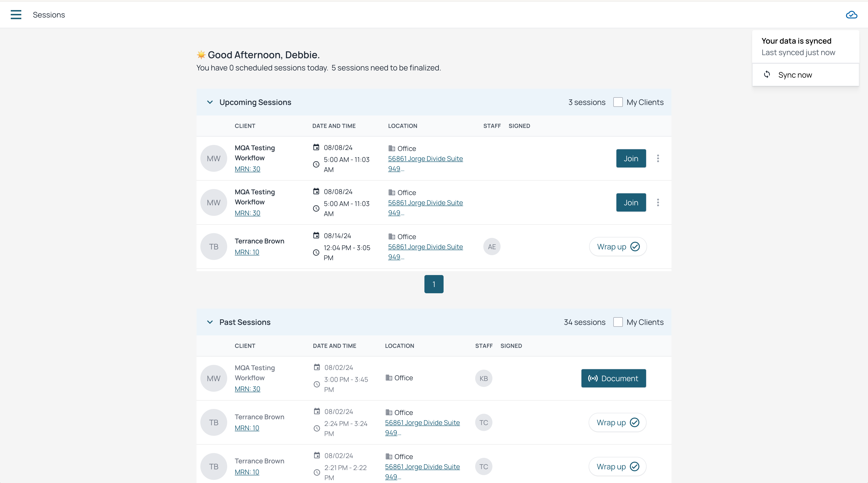Join the first MQA Testing Workflow session

click(x=631, y=159)
